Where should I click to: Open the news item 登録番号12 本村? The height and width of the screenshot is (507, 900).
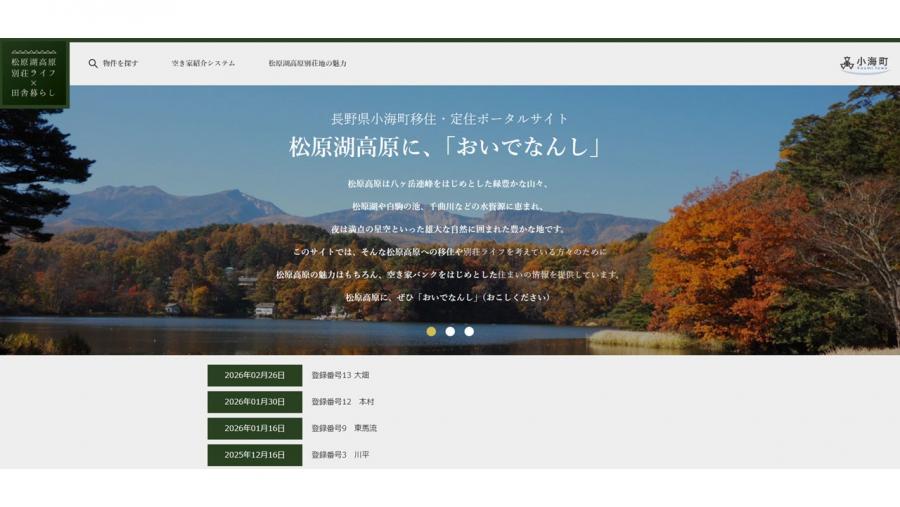tap(343, 401)
